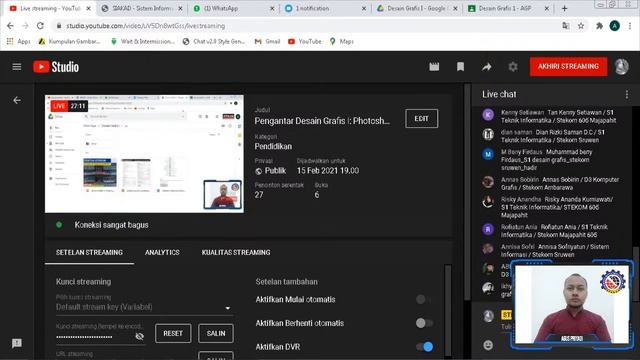Image resolution: width=640 pixels, height=360 pixels.
Task: Switch to WhatsApp browser tab
Action: pyautogui.click(x=233, y=8)
